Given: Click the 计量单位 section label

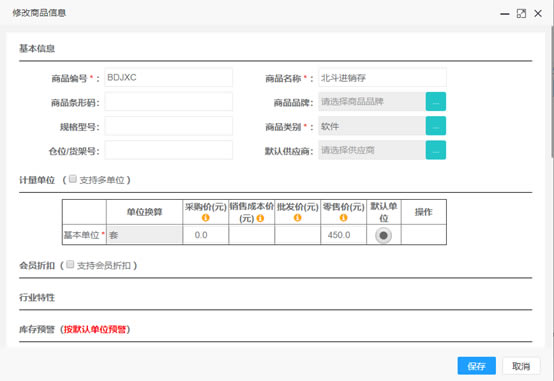Looking at the screenshot, I should tap(37, 180).
